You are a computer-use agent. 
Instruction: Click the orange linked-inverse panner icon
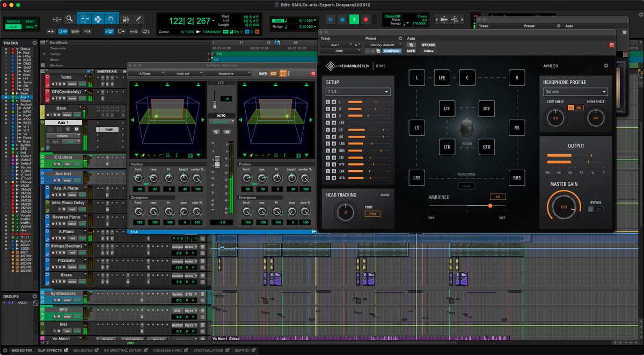point(283,74)
